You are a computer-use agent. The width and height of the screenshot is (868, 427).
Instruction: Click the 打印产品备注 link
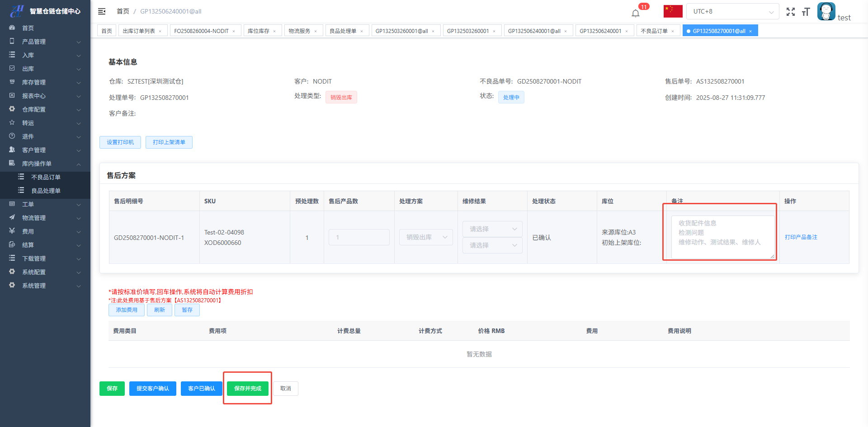click(x=801, y=237)
